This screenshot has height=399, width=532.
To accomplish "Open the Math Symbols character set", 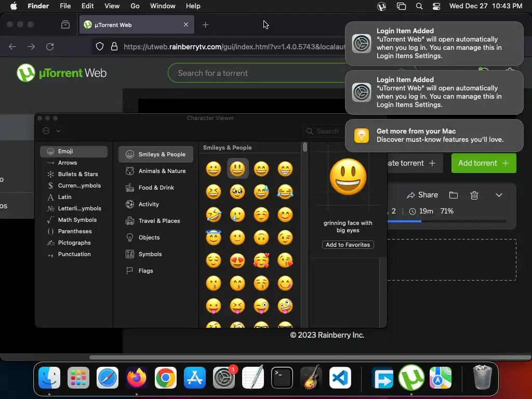I will (x=74, y=220).
